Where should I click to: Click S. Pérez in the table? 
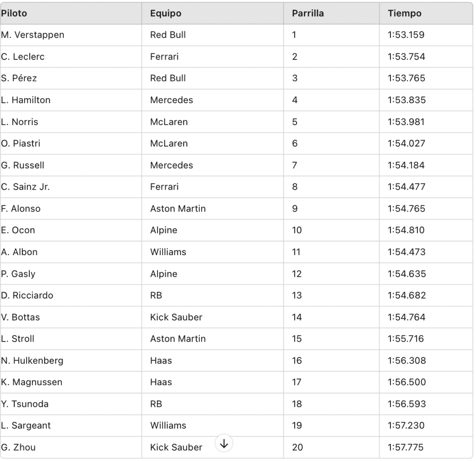click(19, 79)
